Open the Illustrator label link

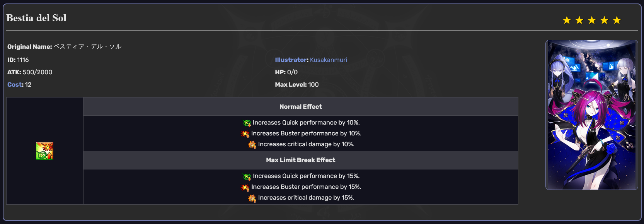[x=291, y=60]
